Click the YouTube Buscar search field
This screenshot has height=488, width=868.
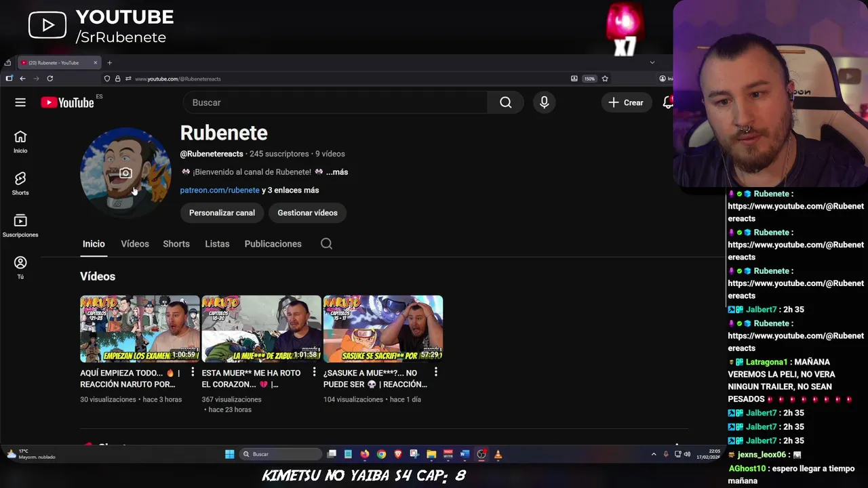pos(335,102)
